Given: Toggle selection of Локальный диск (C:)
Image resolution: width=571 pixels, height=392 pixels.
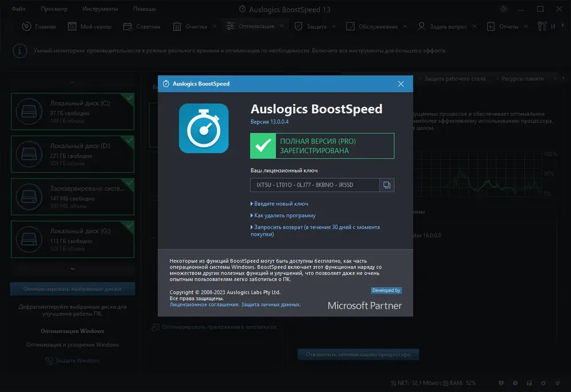Looking at the screenshot, I should pos(73,111).
